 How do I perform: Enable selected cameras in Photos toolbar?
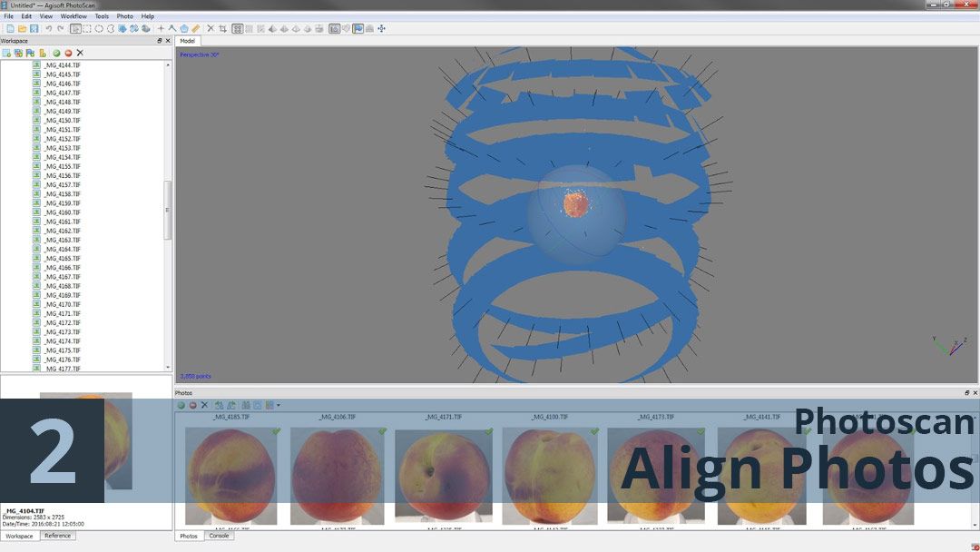(x=181, y=405)
